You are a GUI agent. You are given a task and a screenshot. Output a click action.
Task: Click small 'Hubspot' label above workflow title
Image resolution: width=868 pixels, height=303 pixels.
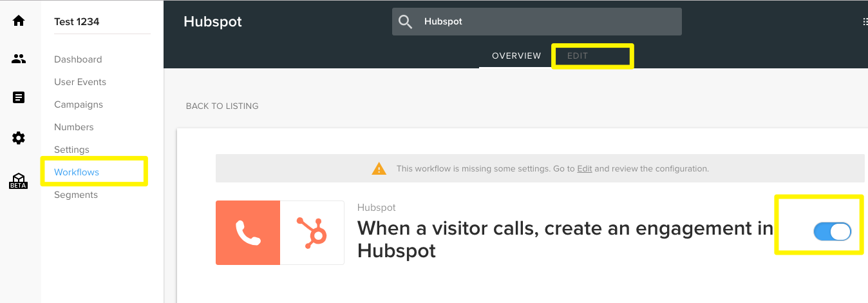pyautogui.click(x=377, y=208)
